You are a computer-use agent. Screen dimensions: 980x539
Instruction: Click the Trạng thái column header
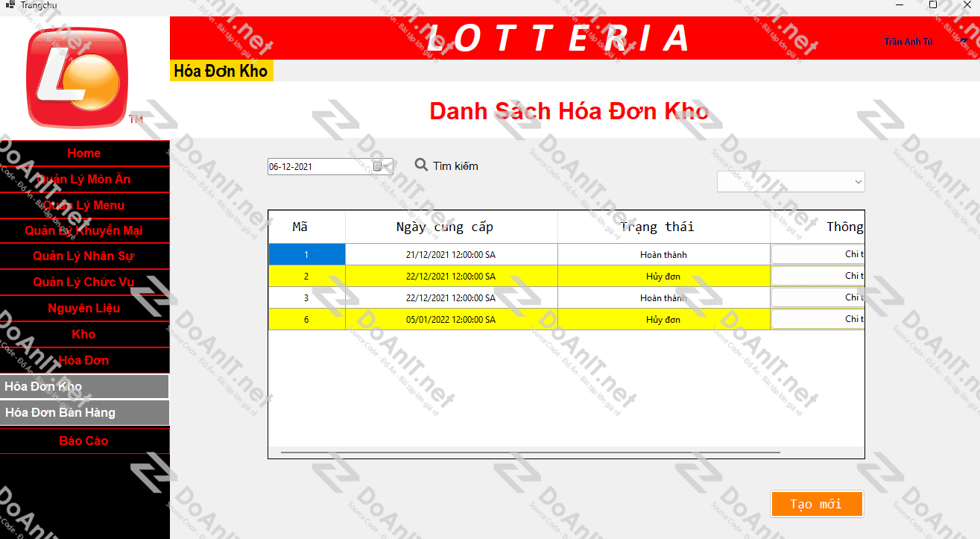[x=664, y=227]
